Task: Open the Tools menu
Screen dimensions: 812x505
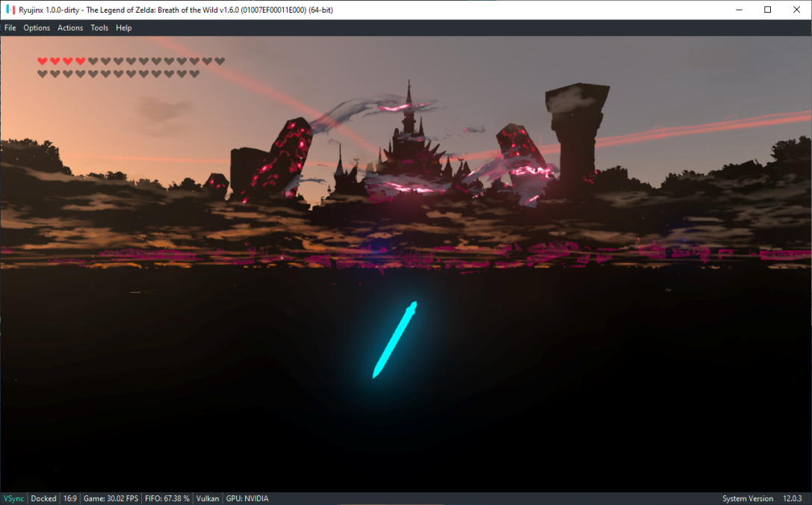Action: point(99,28)
